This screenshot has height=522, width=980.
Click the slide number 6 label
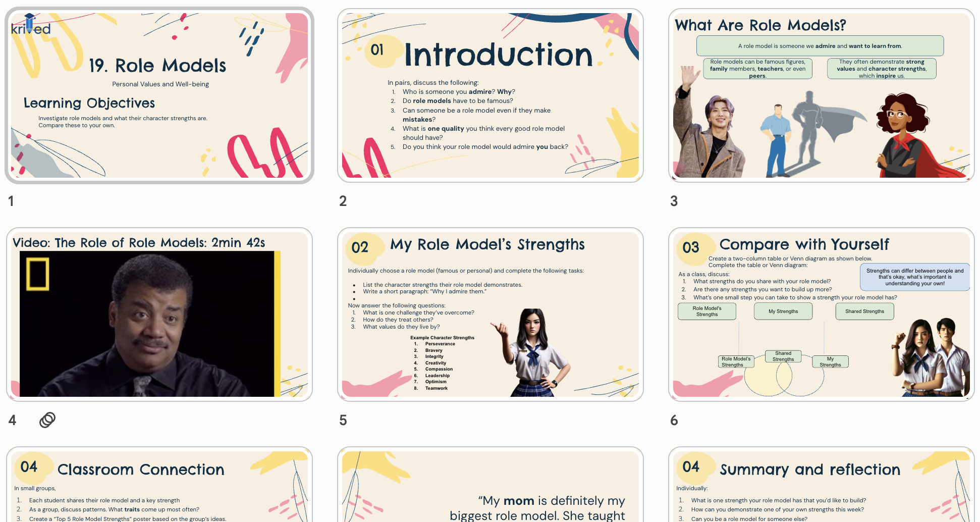point(674,420)
